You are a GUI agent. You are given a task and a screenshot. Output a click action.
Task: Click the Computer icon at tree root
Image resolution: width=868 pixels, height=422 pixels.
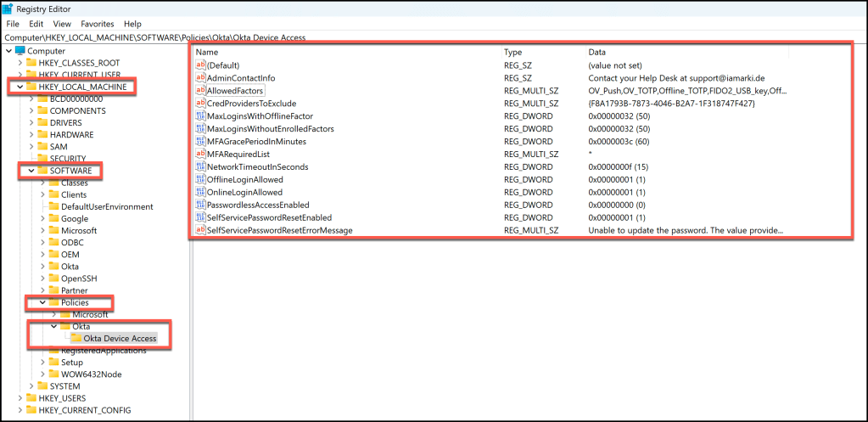[x=20, y=51]
